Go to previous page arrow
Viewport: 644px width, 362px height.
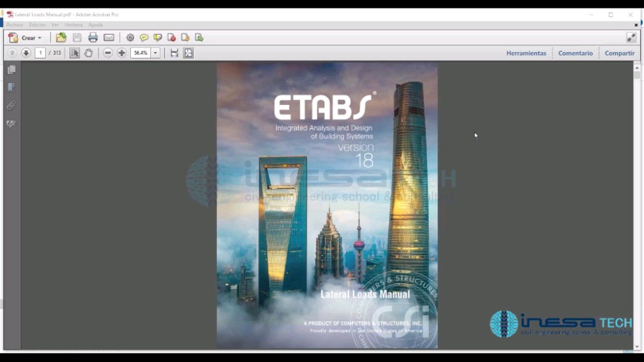[12, 53]
